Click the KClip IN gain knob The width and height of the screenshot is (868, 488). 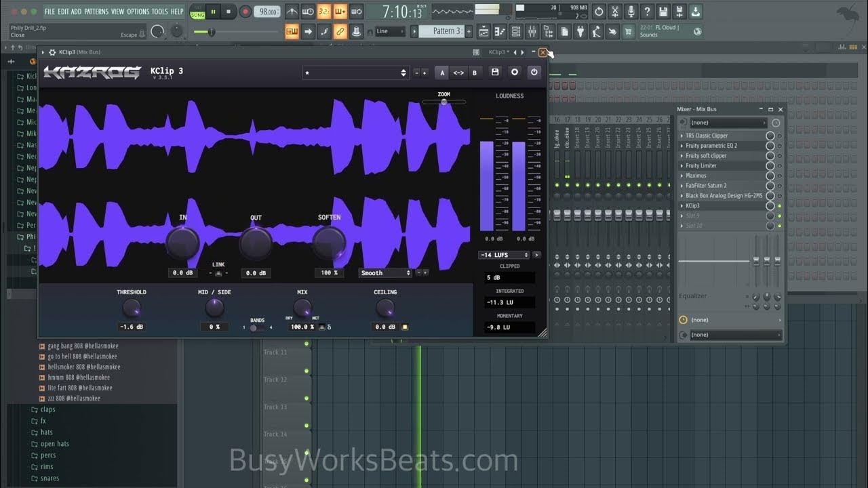(183, 243)
